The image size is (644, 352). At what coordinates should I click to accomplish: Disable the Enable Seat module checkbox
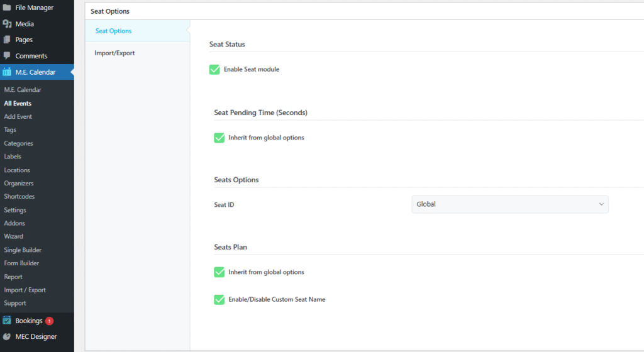(214, 69)
